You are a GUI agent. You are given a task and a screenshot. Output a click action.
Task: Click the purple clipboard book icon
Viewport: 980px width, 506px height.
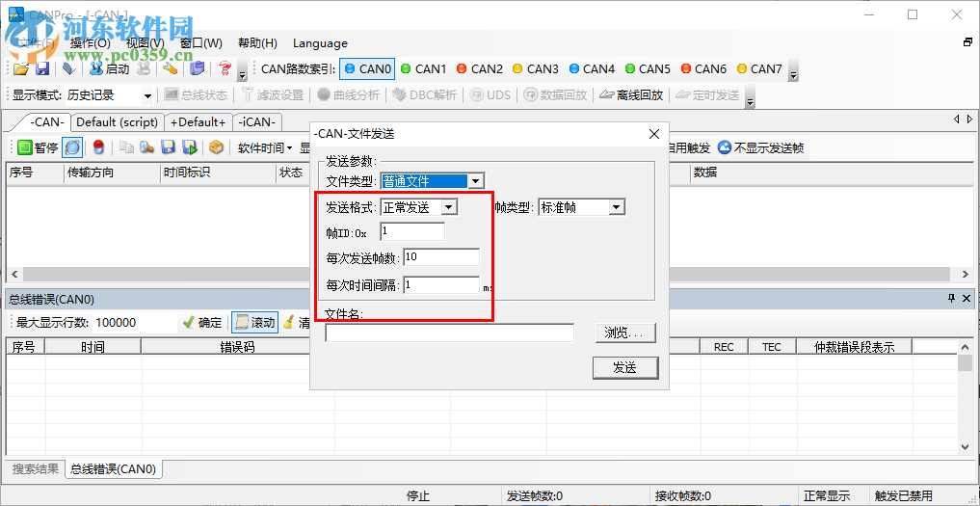tap(197, 68)
